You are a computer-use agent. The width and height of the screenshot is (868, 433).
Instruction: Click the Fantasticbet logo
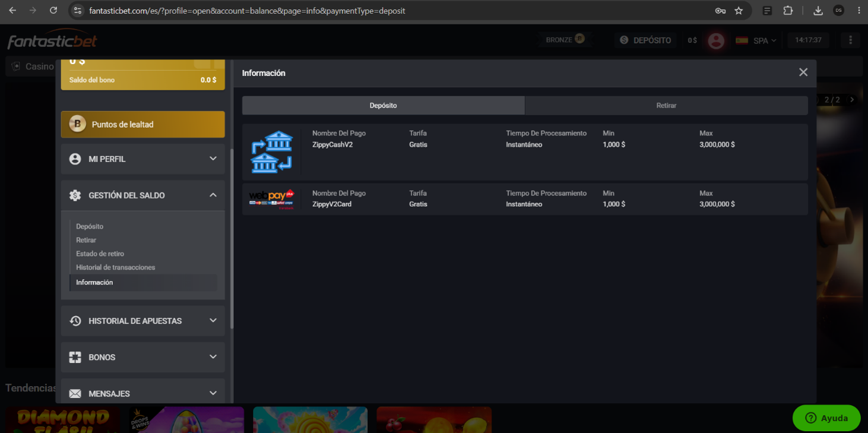52,40
